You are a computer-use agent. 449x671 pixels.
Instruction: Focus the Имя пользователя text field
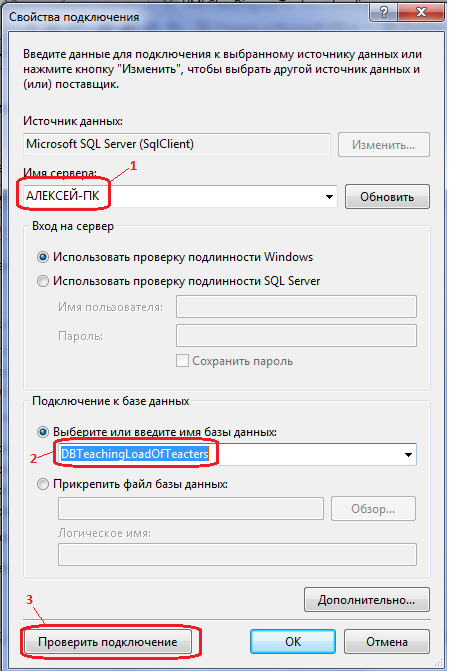296,306
